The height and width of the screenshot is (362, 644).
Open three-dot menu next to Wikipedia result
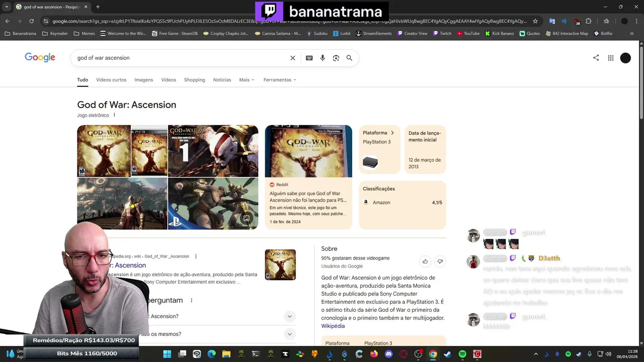pyautogui.click(x=196, y=256)
